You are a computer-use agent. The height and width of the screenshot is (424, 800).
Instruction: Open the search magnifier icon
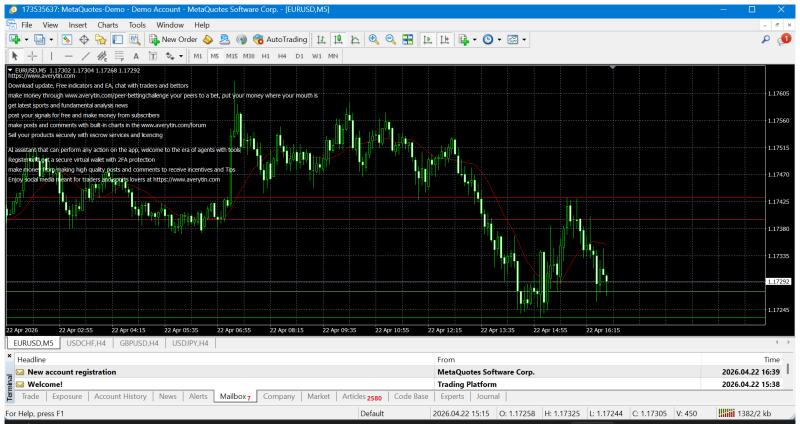(x=765, y=39)
